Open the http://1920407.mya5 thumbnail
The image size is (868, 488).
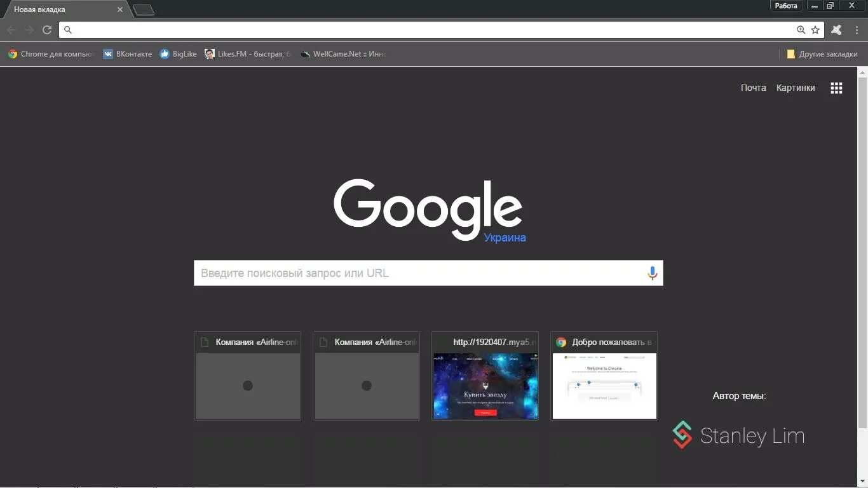(x=485, y=376)
